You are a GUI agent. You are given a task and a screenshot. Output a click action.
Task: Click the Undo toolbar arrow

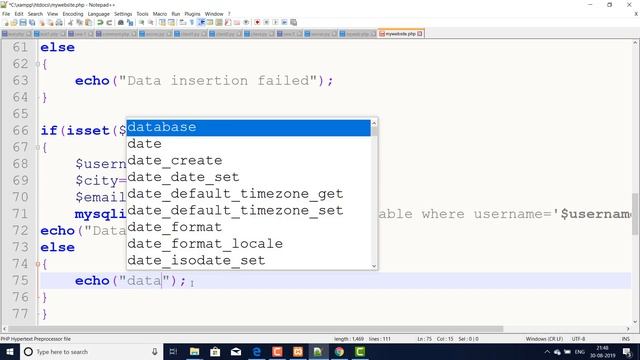(x=100, y=22)
